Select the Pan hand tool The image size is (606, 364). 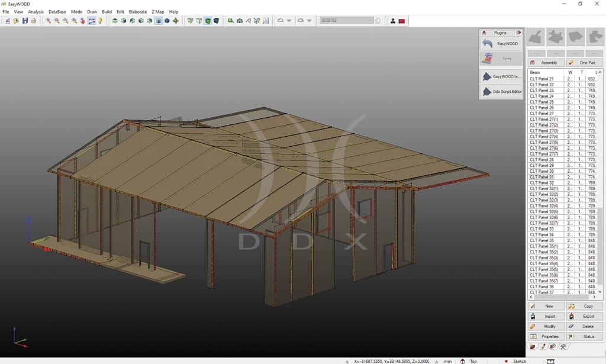(83, 21)
